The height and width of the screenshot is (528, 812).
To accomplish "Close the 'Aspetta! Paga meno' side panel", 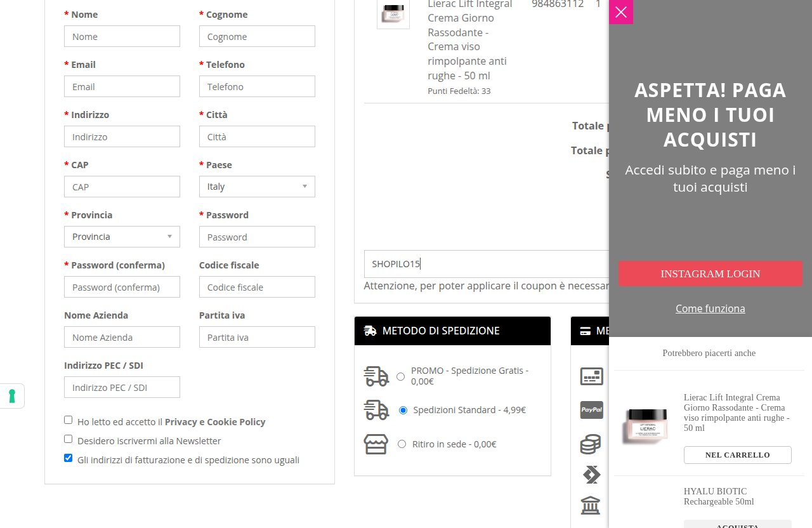I will click(621, 12).
